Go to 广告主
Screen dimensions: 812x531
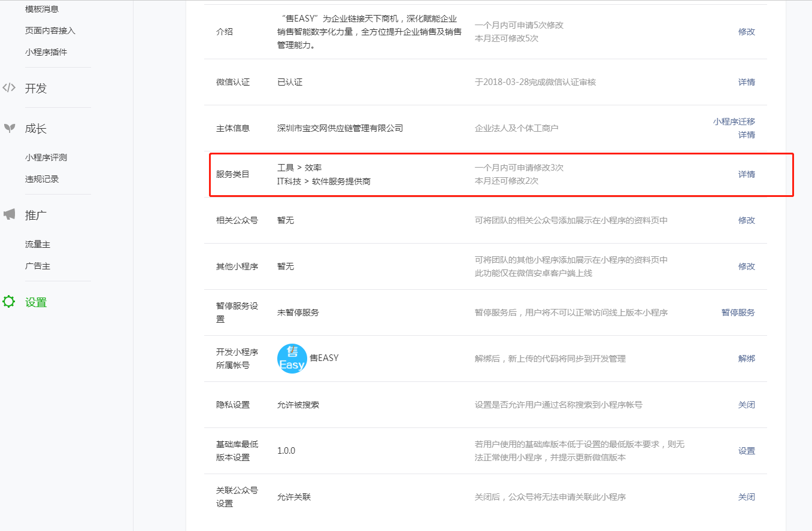38,266
